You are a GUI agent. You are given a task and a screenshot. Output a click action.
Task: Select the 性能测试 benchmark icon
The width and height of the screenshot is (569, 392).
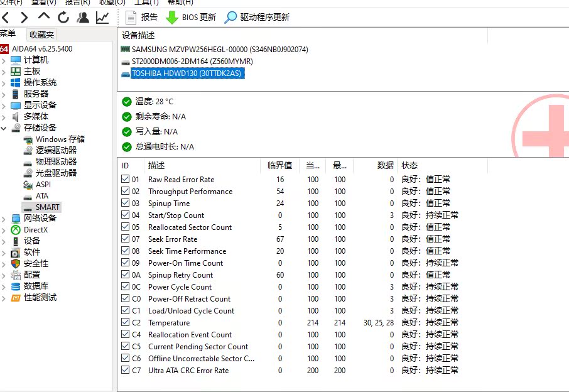16,298
